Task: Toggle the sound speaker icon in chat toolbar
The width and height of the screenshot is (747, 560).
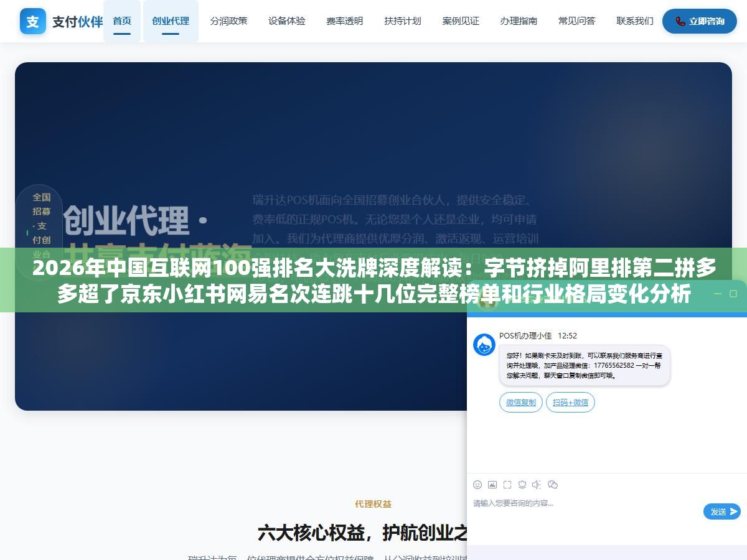Action: pyautogui.click(x=537, y=485)
